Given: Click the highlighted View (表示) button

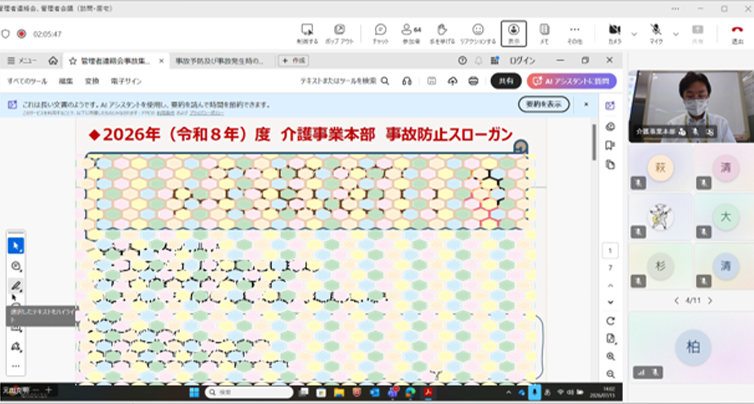Looking at the screenshot, I should (514, 34).
